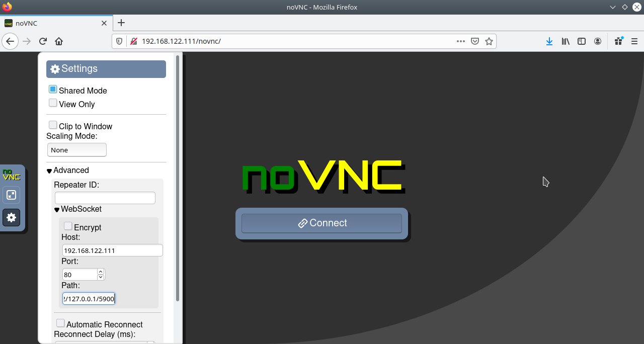Select the noVNC browser tab

[55, 23]
